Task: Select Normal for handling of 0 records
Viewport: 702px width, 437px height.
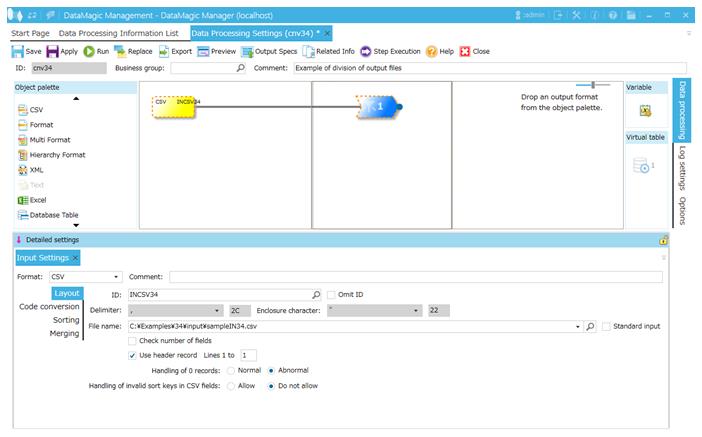Action: 232,370
